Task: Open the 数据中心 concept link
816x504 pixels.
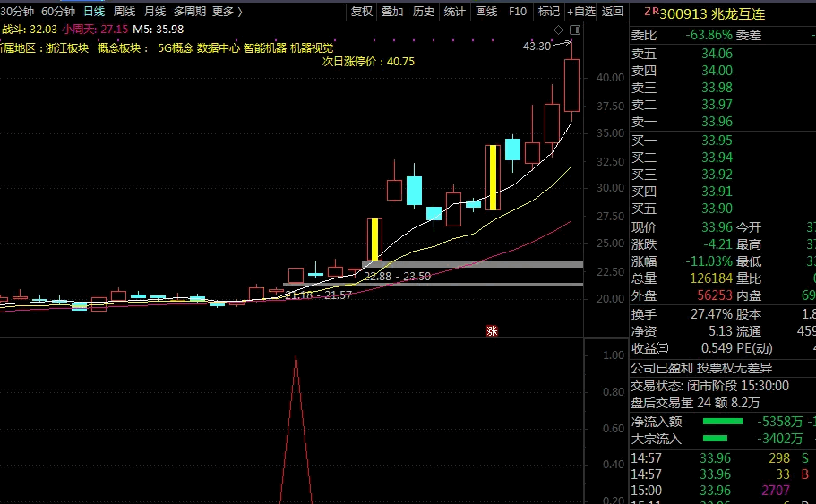Action: click(218, 47)
